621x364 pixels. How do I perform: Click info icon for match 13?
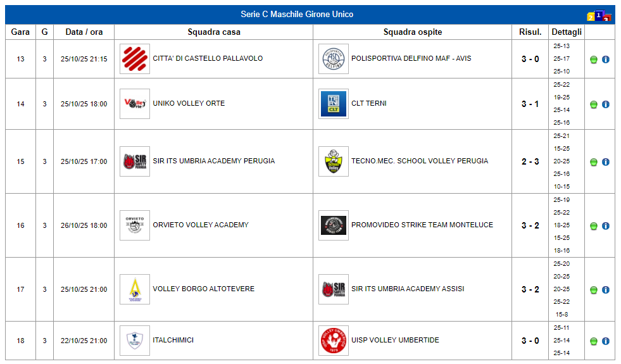(605, 60)
